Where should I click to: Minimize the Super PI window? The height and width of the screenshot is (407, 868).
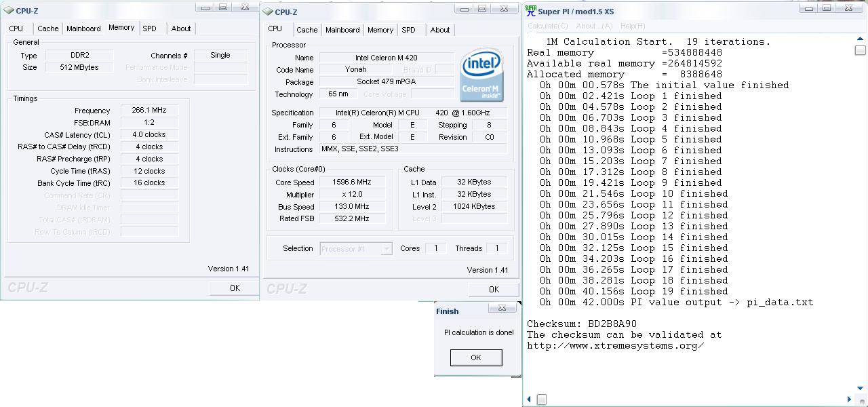(808, 8)
